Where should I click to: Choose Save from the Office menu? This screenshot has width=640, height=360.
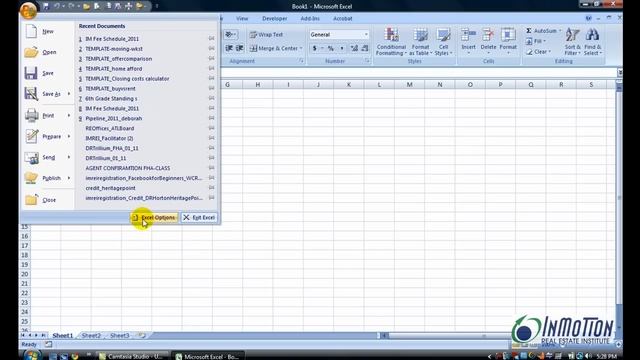[47, 73]
